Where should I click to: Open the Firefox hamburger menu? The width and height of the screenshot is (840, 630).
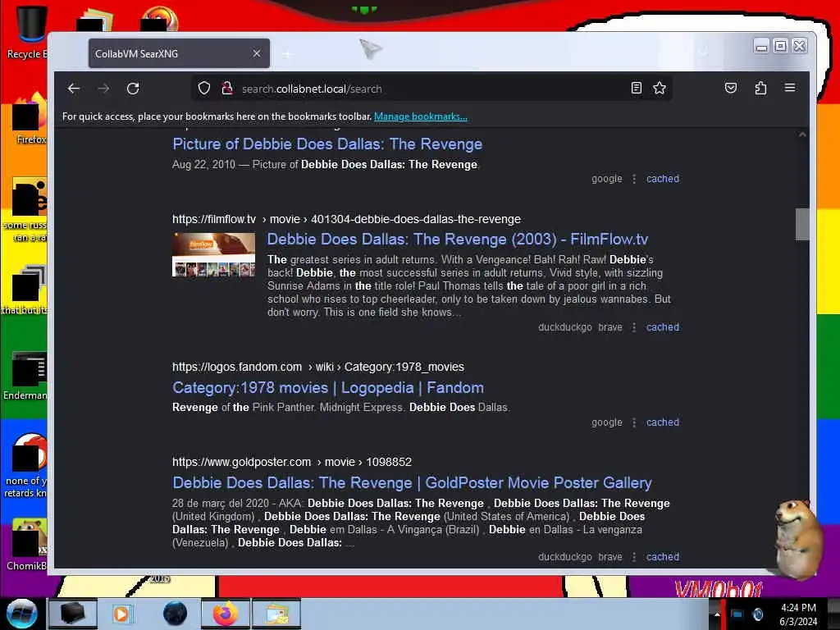tap(790, 88)
